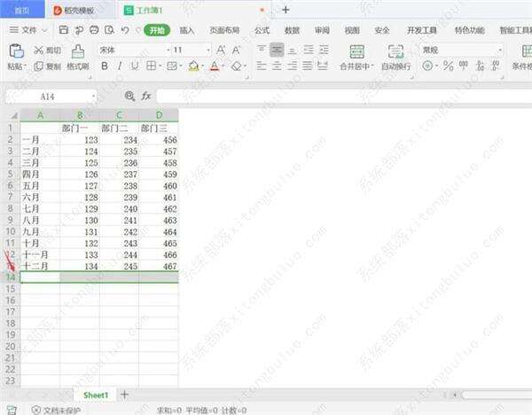Apply the red font color A swatch
This screenshot has width=532, height=415.
coord(215,66)
